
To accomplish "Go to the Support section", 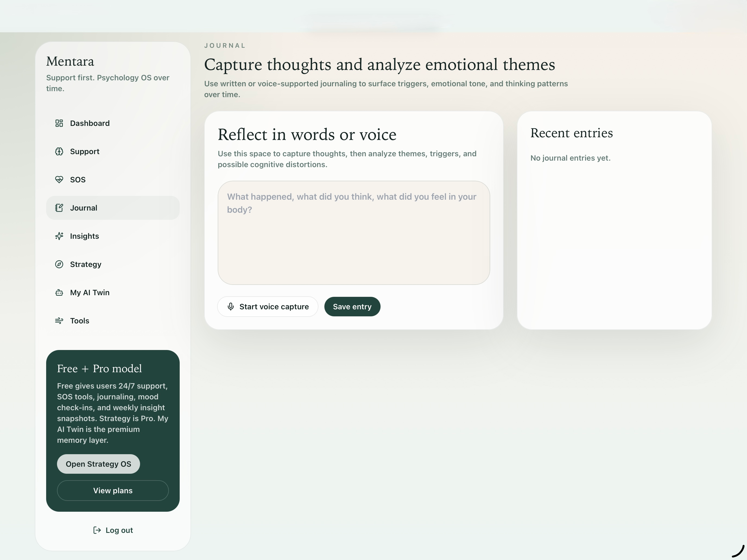I will (x=113, y=152).
